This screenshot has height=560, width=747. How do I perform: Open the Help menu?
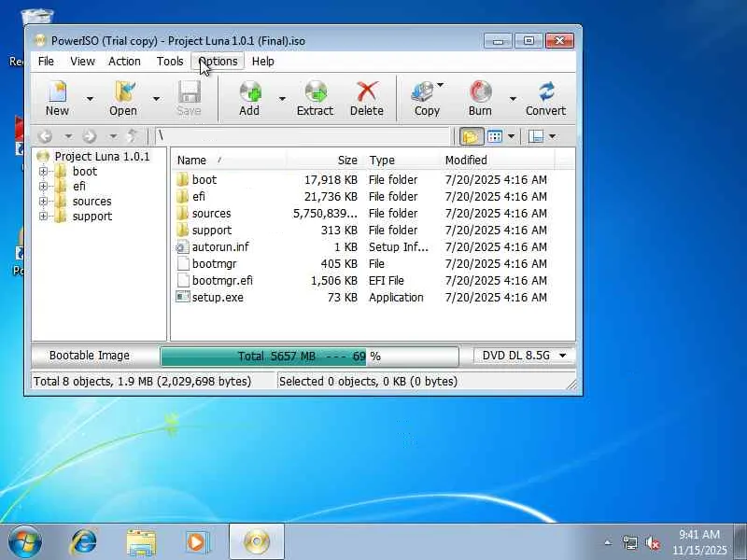[x=263, y=62]
